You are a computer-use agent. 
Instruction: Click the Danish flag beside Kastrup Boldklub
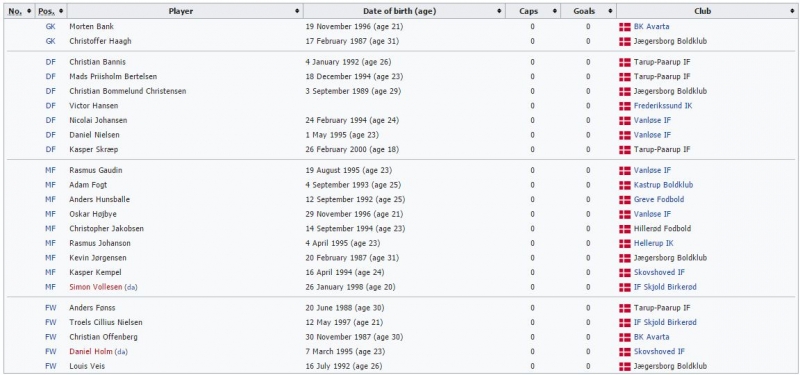click(624, 185)
